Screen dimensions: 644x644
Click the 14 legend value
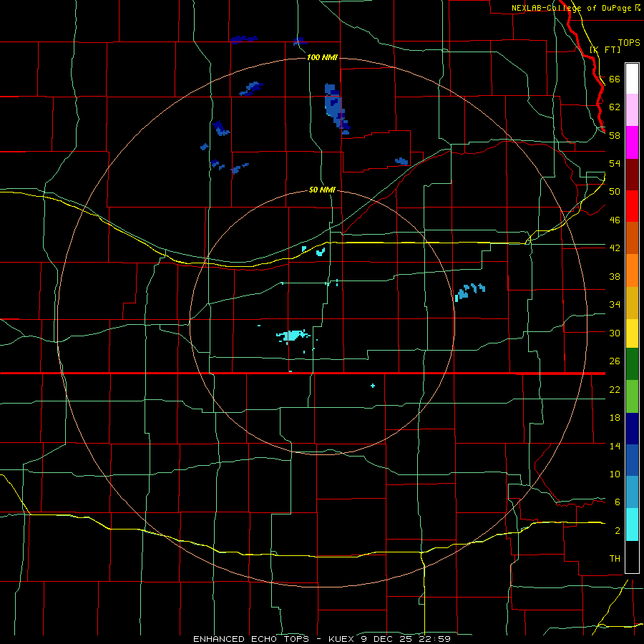click(615, 446)
